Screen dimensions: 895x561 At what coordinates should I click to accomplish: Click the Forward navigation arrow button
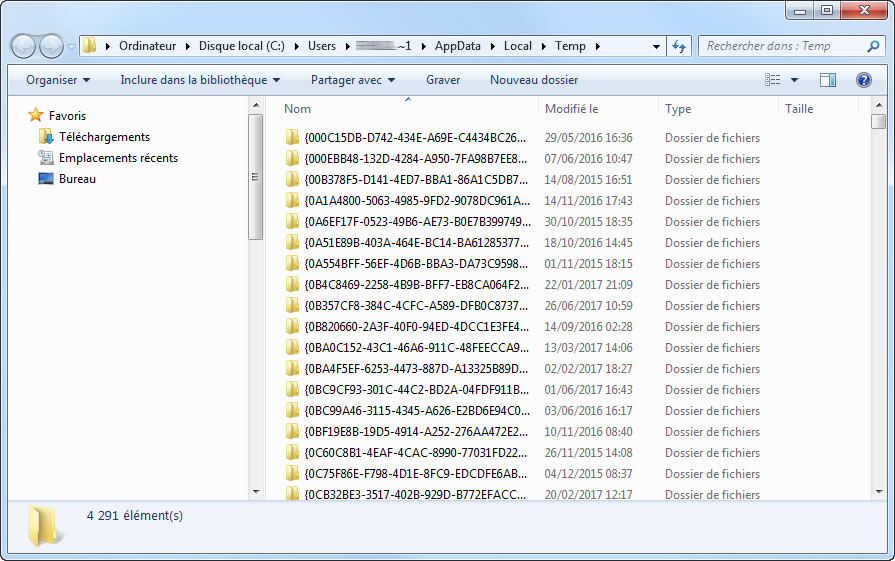click(x=51, y=46)
